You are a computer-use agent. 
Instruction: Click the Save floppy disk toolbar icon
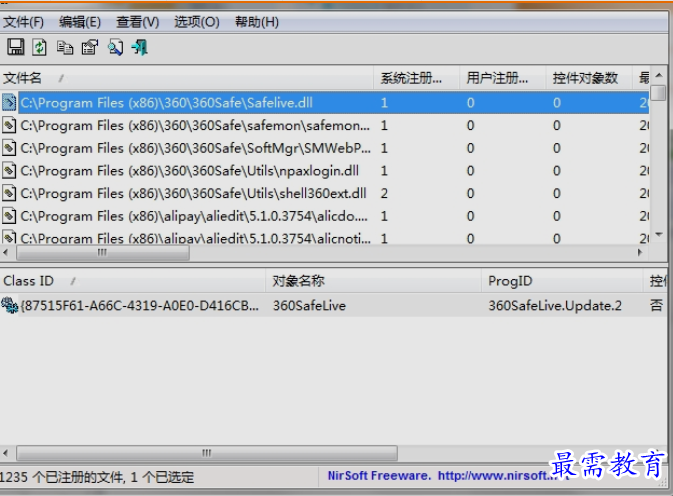pyautogui.click(x=15, y=47)
